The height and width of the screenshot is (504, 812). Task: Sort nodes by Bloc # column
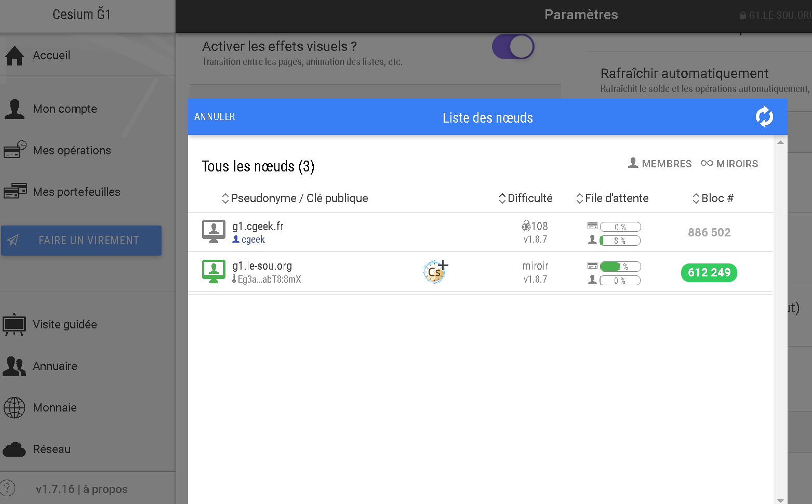click(x=713, y=198)
